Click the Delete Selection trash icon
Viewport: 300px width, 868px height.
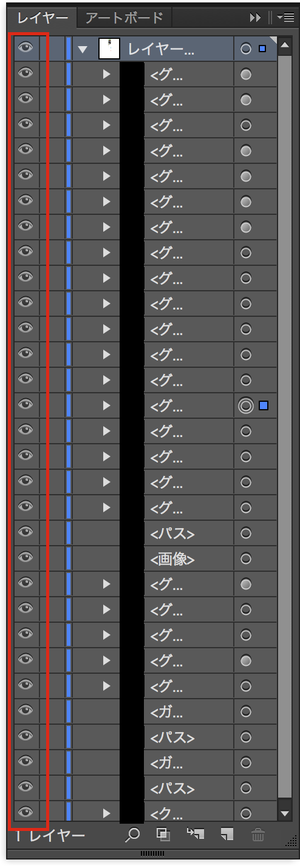(x=258, y=835)
